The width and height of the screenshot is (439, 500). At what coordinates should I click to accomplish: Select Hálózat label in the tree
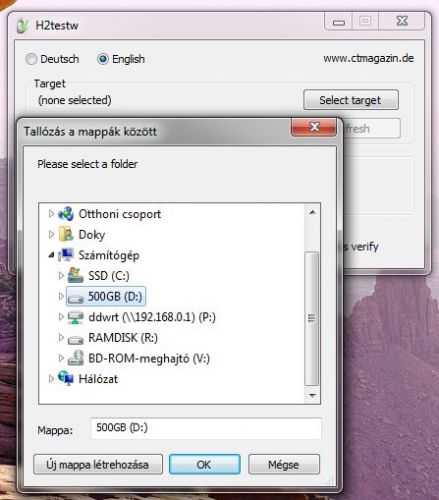[98, 379]
